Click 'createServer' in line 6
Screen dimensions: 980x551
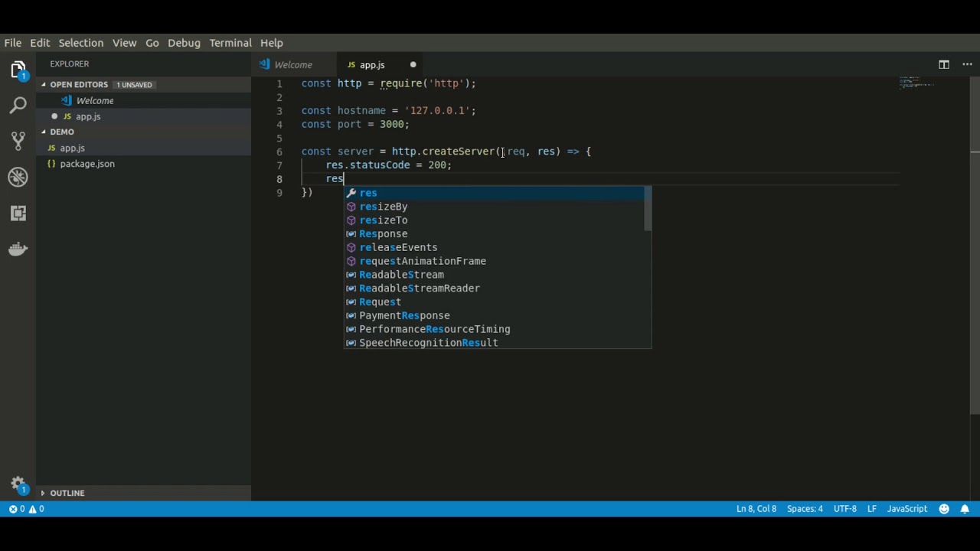pyautogui.click(x=458, y=152)
